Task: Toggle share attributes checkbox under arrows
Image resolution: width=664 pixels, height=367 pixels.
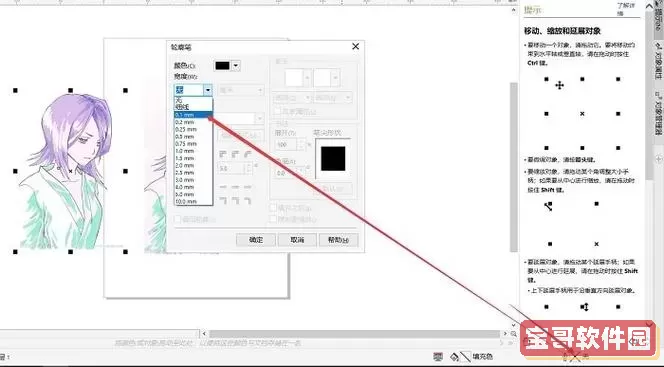Action: point(278,112)
